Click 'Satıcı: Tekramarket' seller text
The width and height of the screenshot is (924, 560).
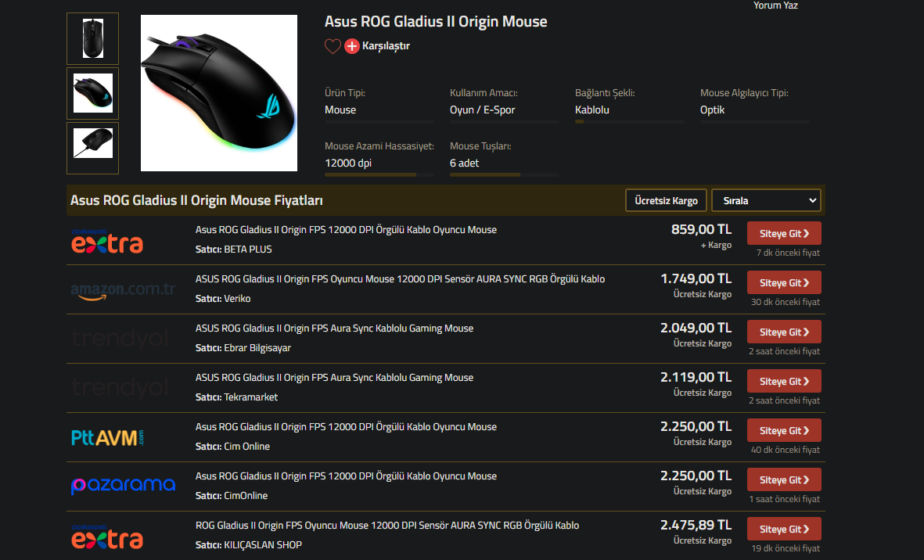coord(236,397)
